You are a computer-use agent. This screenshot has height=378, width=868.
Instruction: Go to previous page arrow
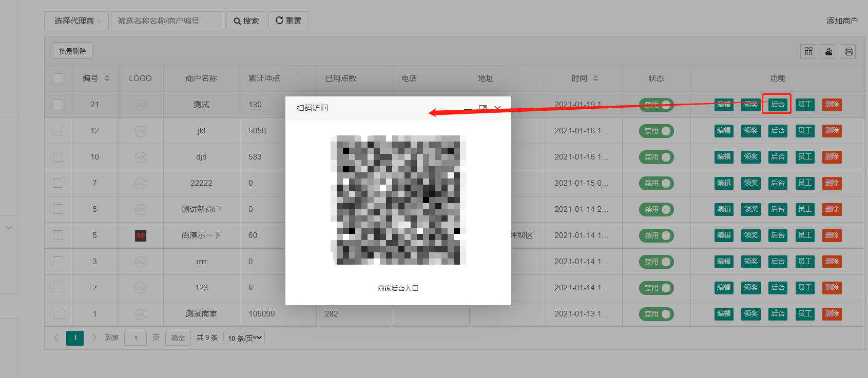coord(56,337)
